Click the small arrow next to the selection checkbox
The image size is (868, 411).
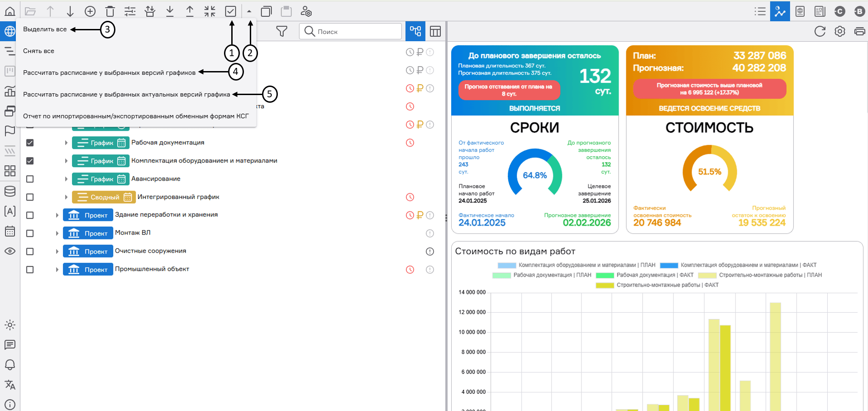pos(249,11)
